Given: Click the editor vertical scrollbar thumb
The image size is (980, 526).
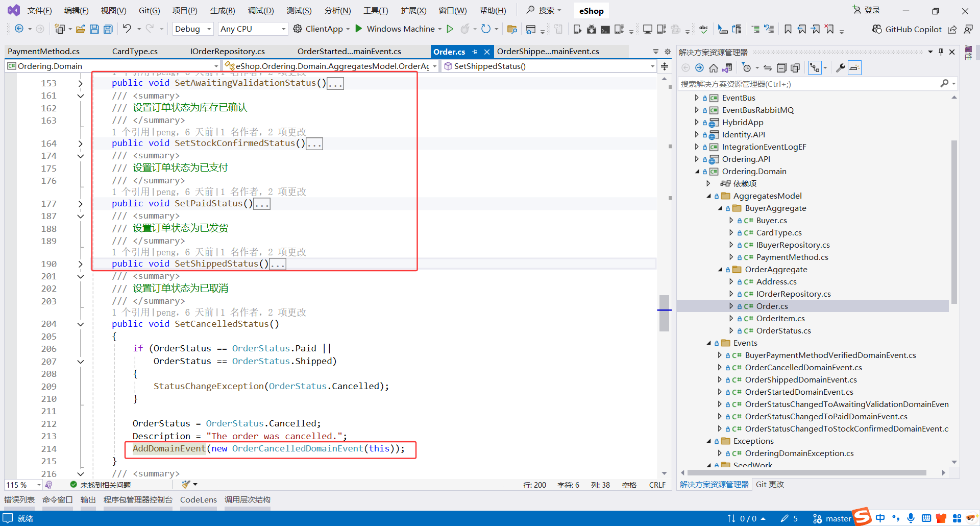Looking at the screenshot, I should pyautogui.click(x=664, y=313).
